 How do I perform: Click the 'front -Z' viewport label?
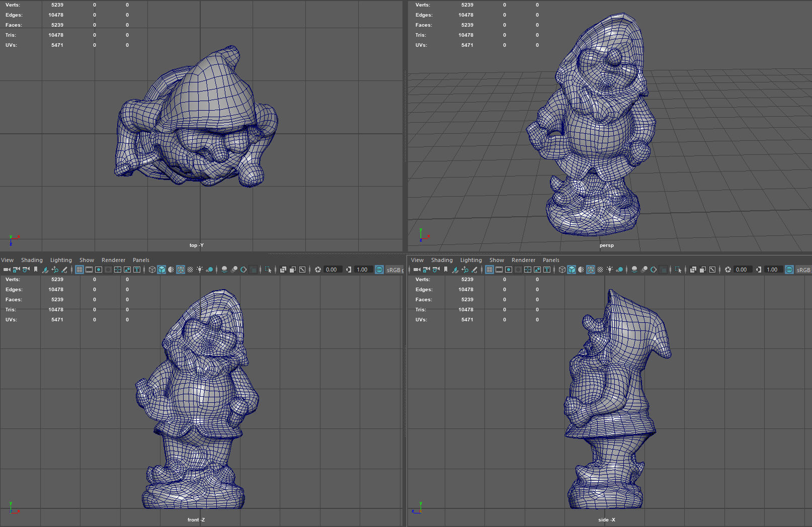[196, 520]
